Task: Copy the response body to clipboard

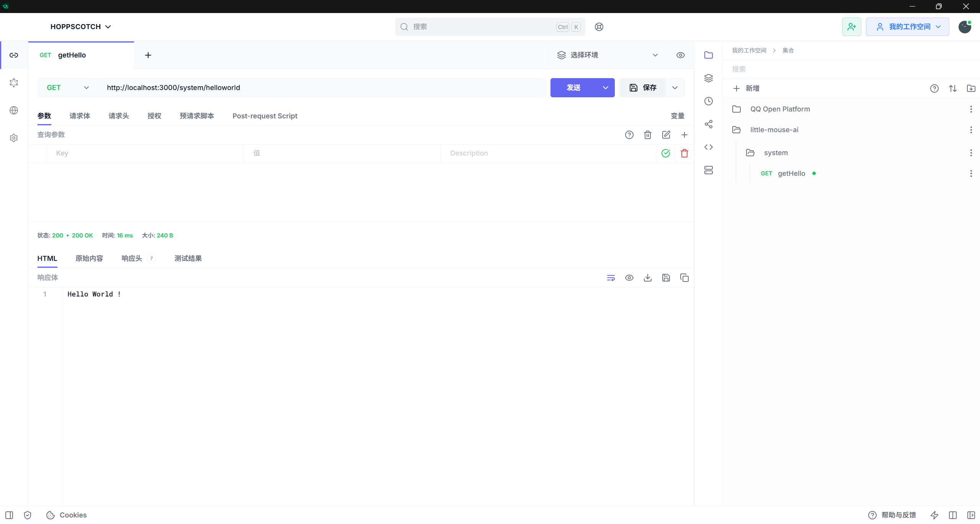Action: coord(684,278)
